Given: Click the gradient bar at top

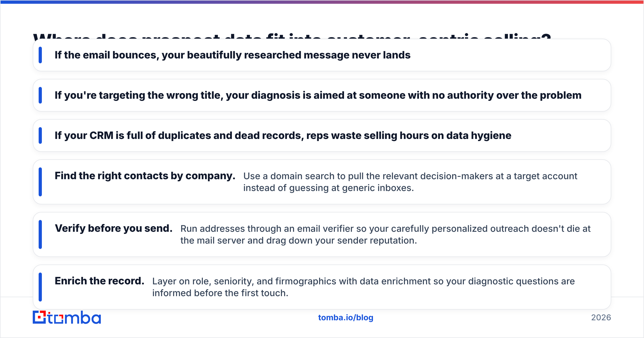Looking at the screenshot, I should (322, 2).
